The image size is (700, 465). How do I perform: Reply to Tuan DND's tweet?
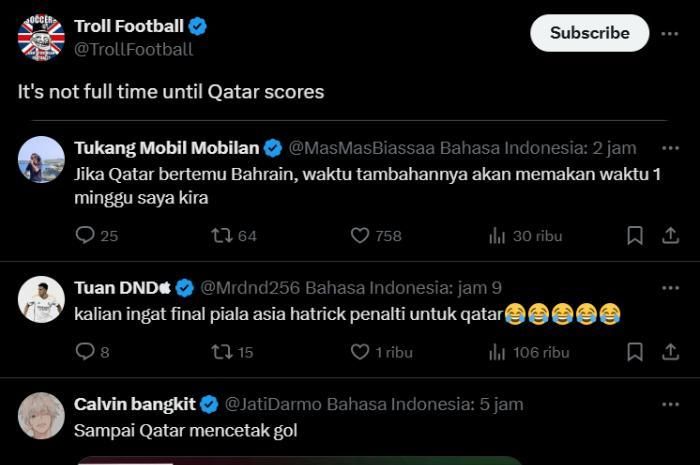coord(85,351)
